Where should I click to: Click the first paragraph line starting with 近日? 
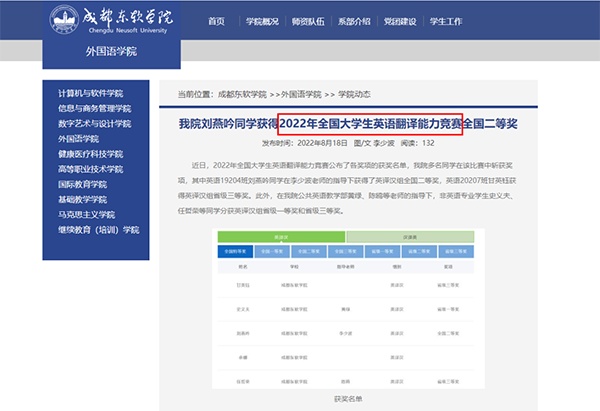[352, 165]
